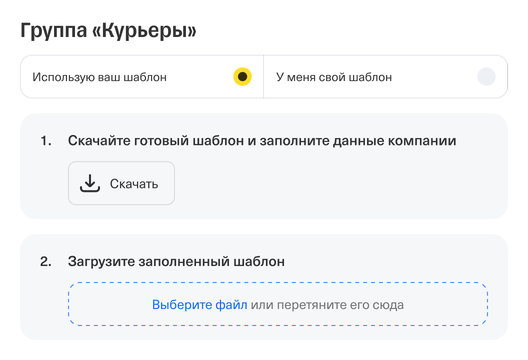Screen dimensions: 528x360
Task: Click the step number "1." marker
Action: tap(46, 141)
